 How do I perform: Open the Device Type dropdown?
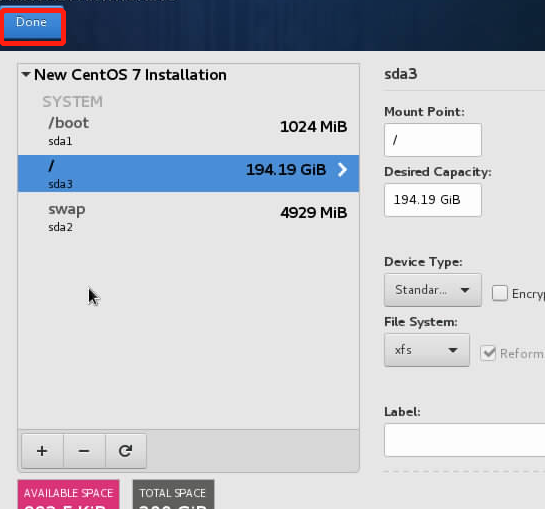tap(433, 290)
